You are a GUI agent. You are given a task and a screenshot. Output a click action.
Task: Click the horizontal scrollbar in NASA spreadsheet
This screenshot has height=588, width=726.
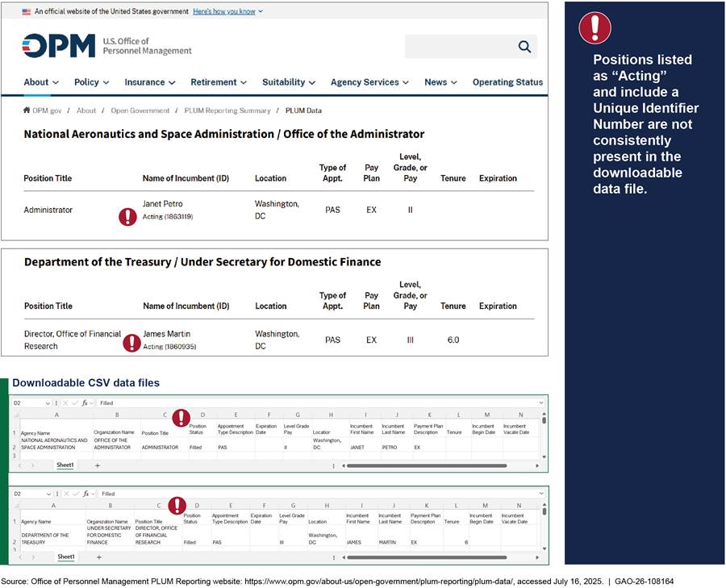click(x=426, y=465)
